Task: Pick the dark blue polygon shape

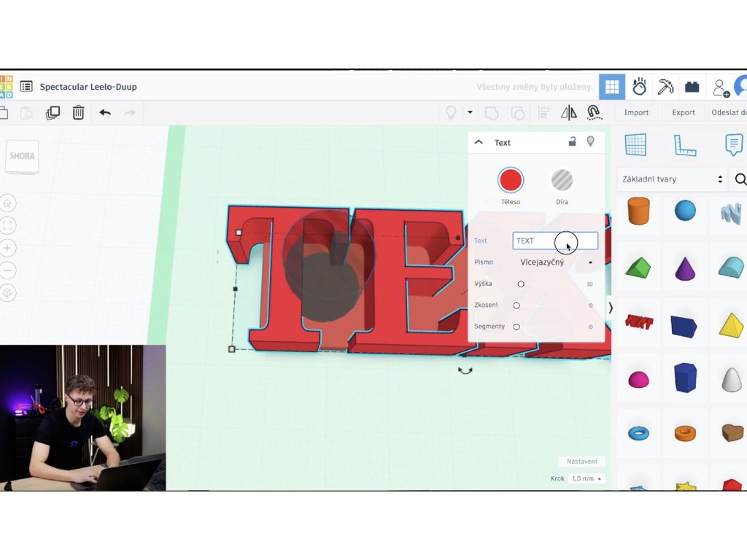Action: coord(685,378)
